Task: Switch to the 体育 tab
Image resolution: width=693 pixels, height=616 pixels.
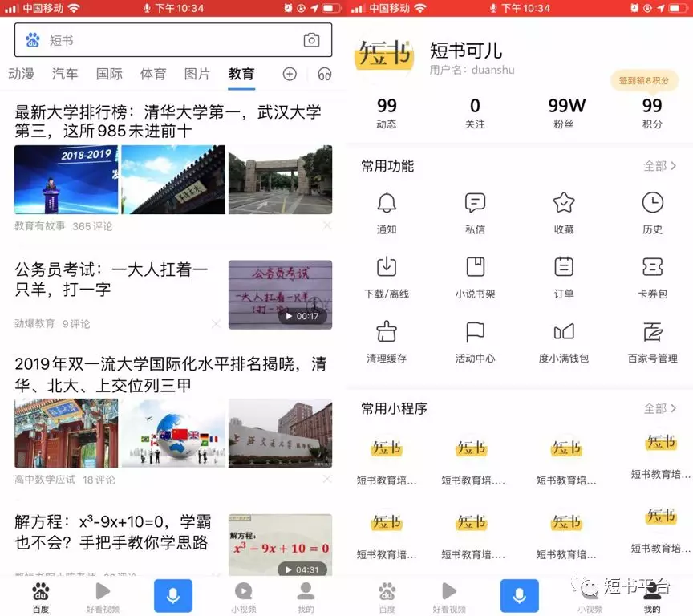Action: [x=153, y=74]
